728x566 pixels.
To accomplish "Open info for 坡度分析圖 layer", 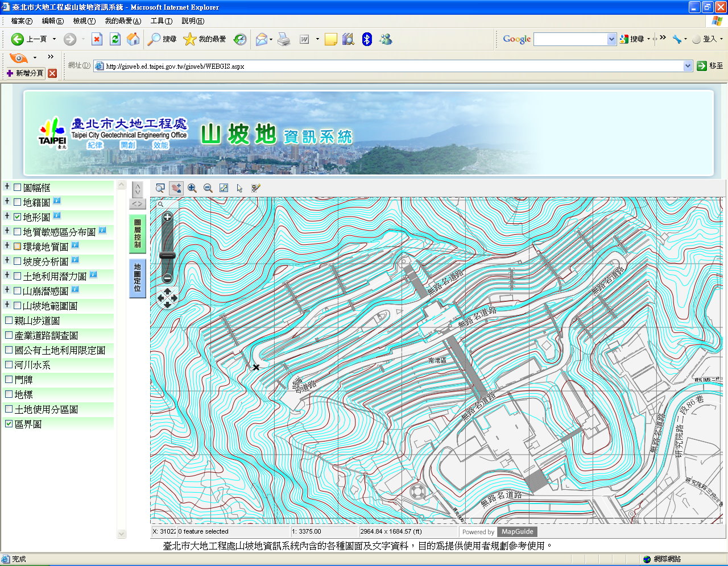I will tap(75, 260).
